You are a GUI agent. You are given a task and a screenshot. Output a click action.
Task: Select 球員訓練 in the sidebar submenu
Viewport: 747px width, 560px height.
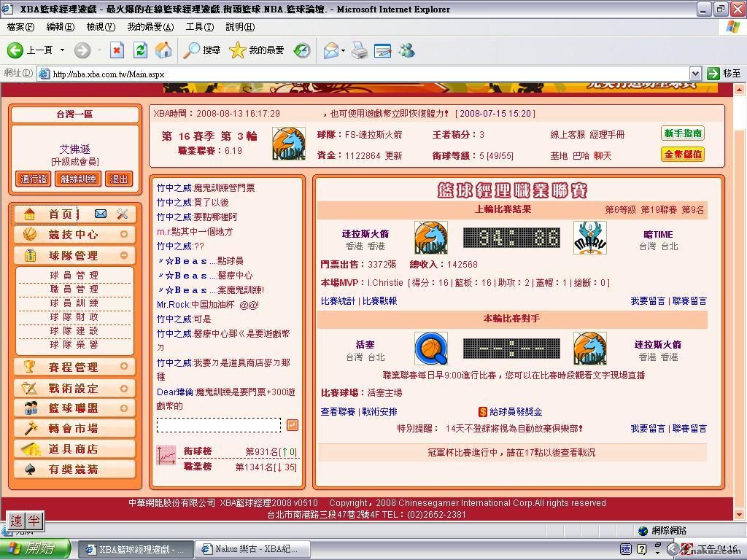(74, 303)
